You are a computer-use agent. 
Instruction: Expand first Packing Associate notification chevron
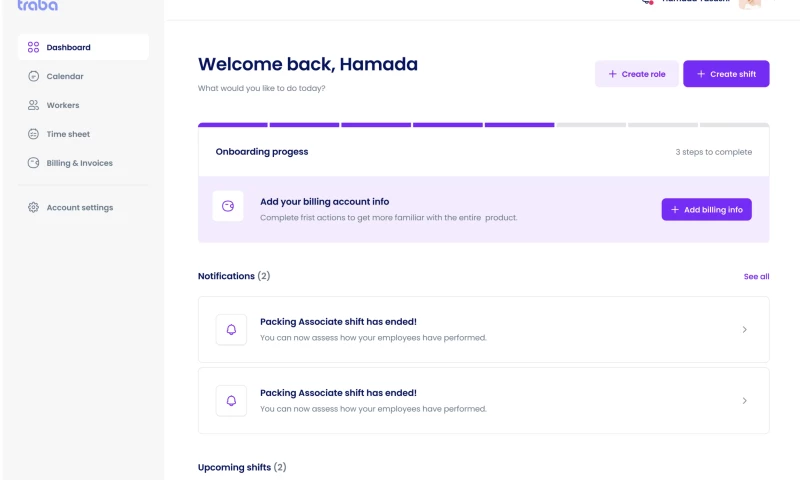[x=744, y=330]
